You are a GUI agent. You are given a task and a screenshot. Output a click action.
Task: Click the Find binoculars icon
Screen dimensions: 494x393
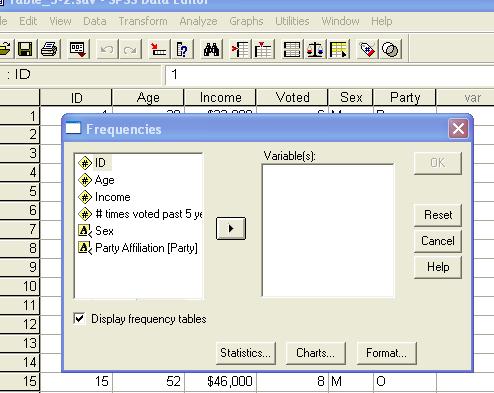[211, 49]
